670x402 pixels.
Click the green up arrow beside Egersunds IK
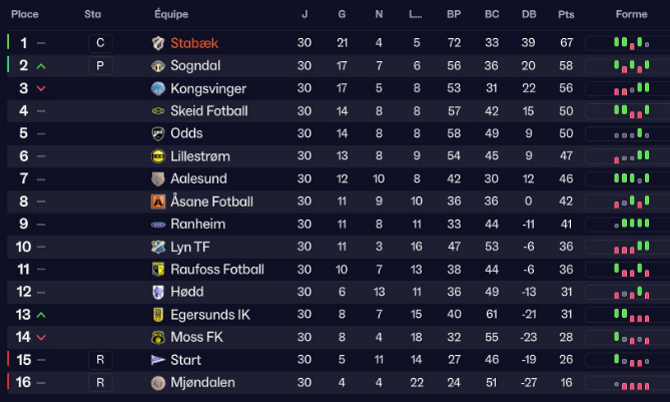coord(41,315)
